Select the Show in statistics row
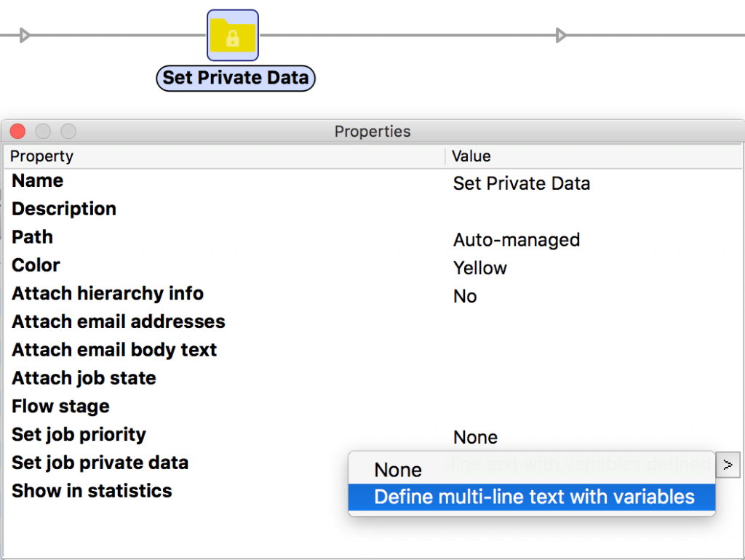Screen dimensions: 745x560 (92, 491)
